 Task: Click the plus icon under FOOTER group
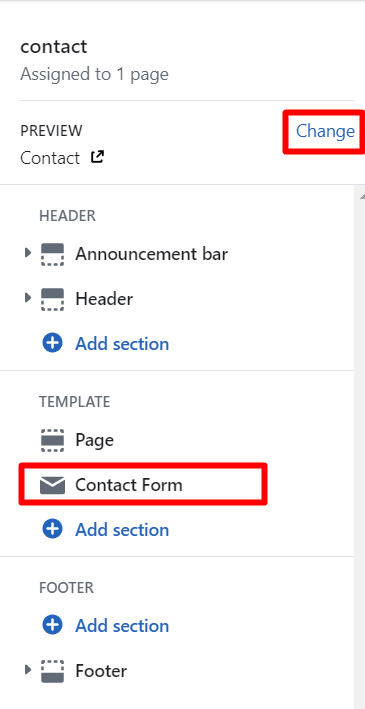coord(52,625)
